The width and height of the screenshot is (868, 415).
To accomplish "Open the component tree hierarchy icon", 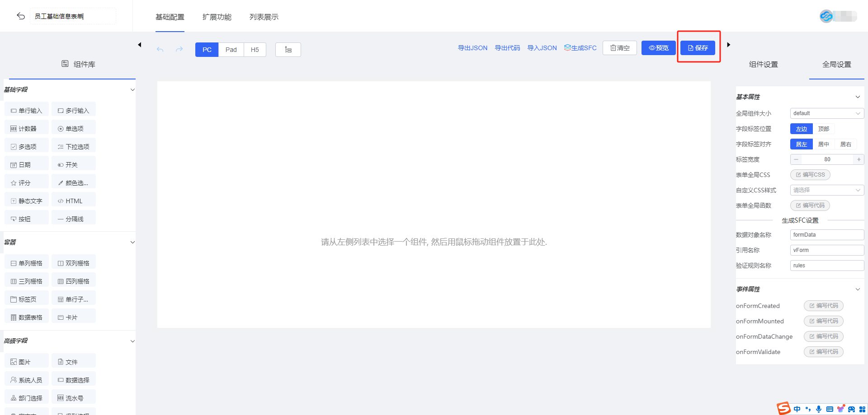I will [x=288, y=50].
